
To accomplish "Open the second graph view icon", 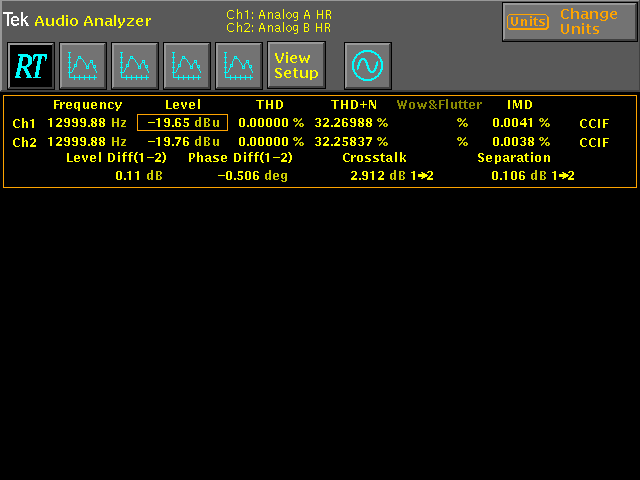I will [x=135, y=66].
